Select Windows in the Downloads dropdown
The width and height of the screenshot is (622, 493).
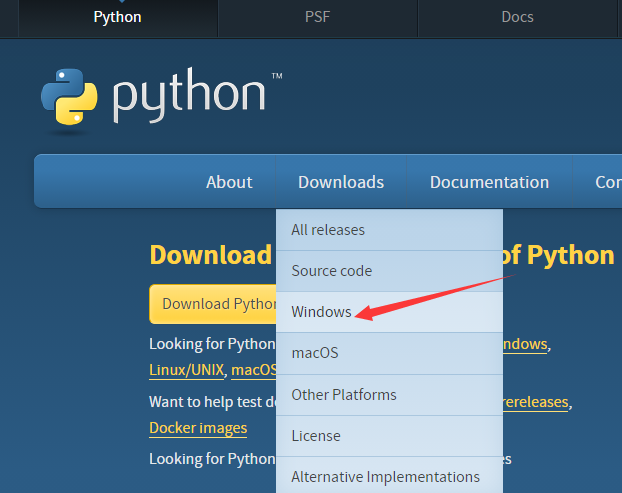pyautogui.click(x=390, y=312)
